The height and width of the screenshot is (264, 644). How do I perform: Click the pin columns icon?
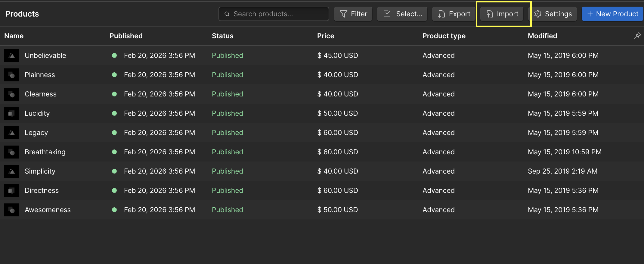pos(637,36)
